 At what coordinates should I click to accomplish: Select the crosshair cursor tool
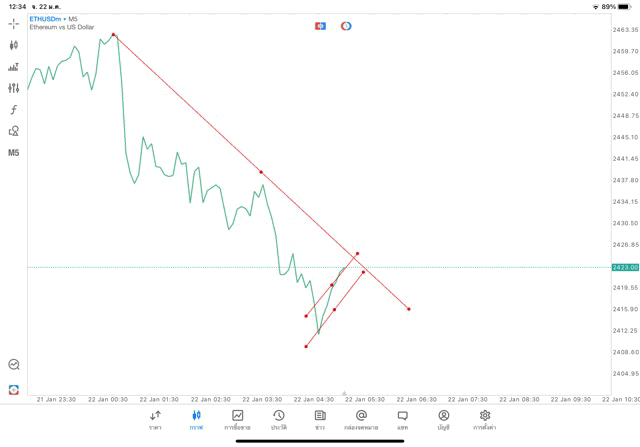tap(14, 23)
